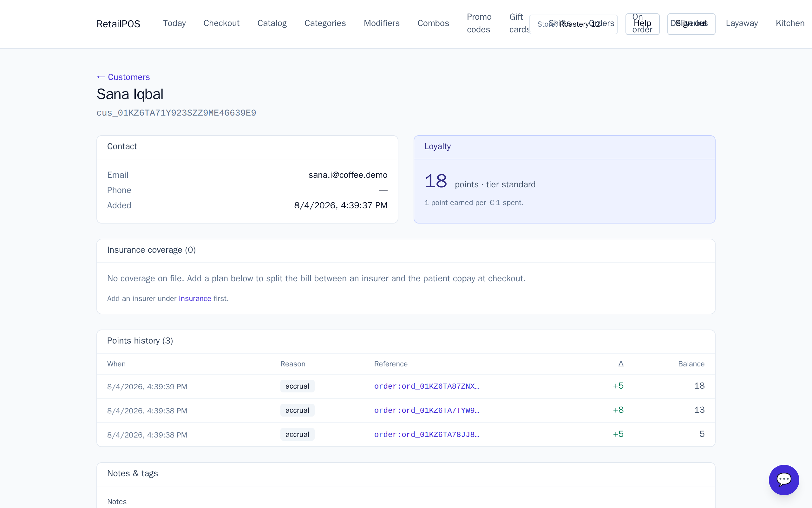Viewport: 812px width, 508px height.
Task: Open the Combos nav item
Action: 433,23
